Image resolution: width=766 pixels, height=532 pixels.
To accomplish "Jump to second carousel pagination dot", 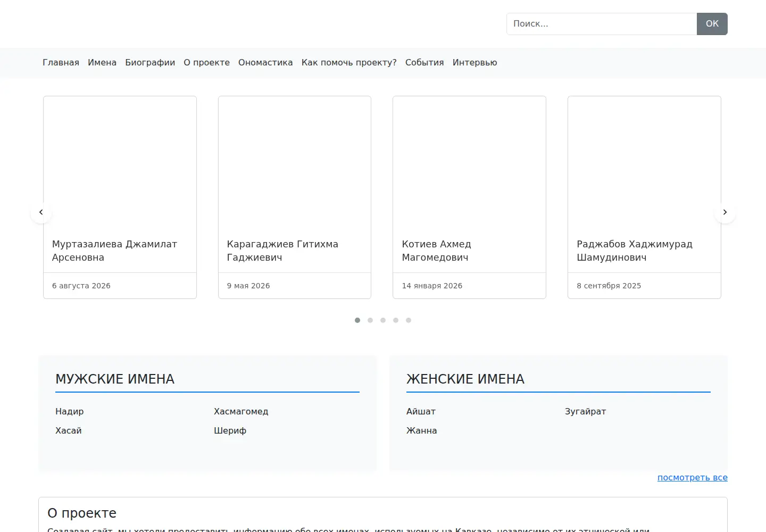I will tap(370, 320).
